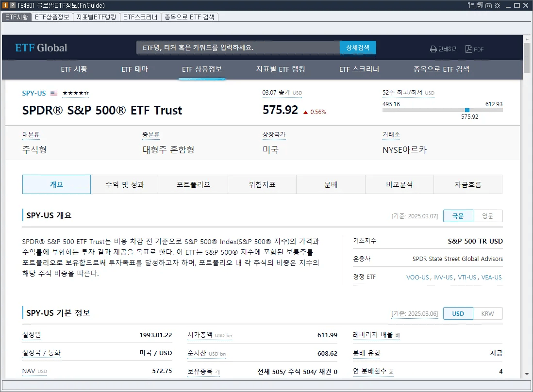Select the 포트폴리오 section tab

pyautogui.click(x=193, y=184)
